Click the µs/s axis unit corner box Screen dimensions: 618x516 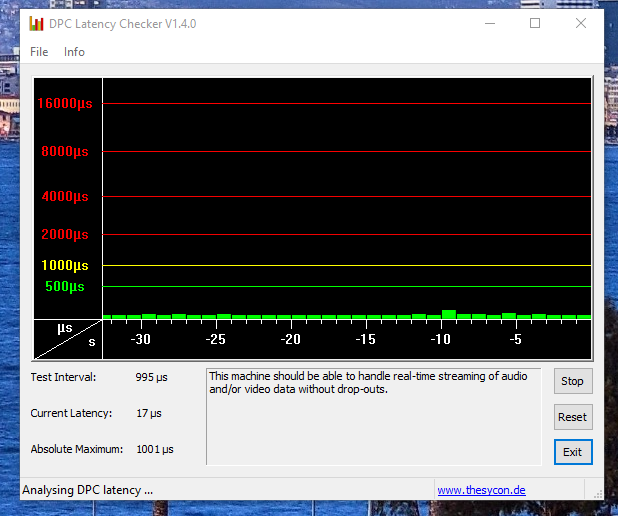(68, 339)
